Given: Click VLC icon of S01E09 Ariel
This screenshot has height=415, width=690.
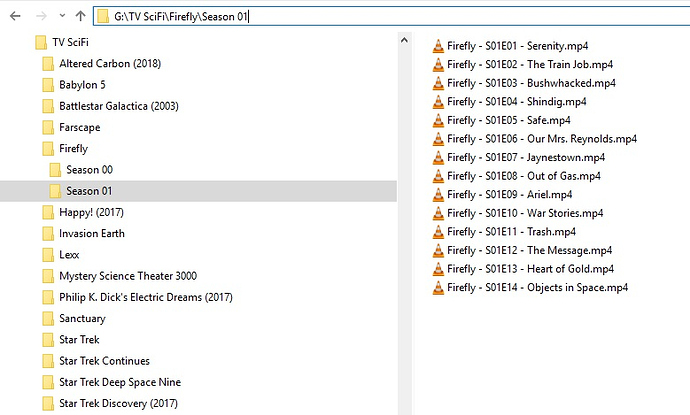Looking at the screenshot, I should click(x=438, y=195).
